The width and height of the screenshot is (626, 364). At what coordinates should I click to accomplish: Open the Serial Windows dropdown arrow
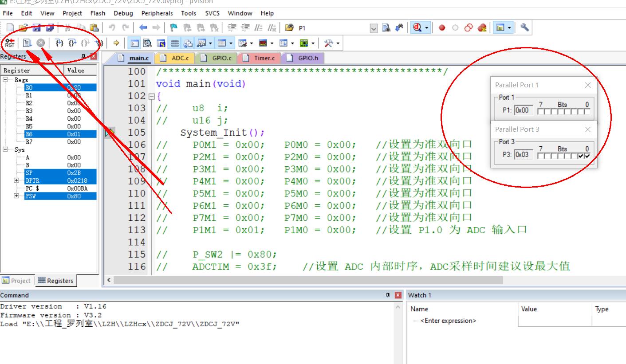pos(252,43)
